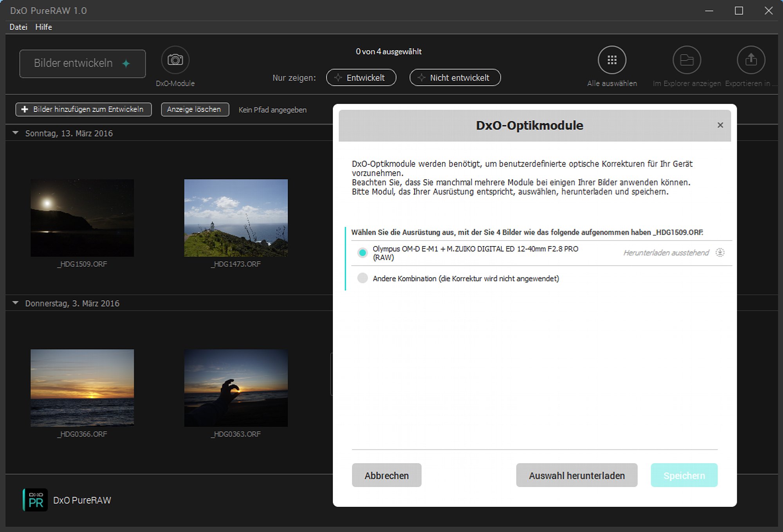The height and width of the screenshot is (532, 783).
Task: Select the _HDG1473.ORF lighthouse thumbnail
Action: click(x=236, y=218)
